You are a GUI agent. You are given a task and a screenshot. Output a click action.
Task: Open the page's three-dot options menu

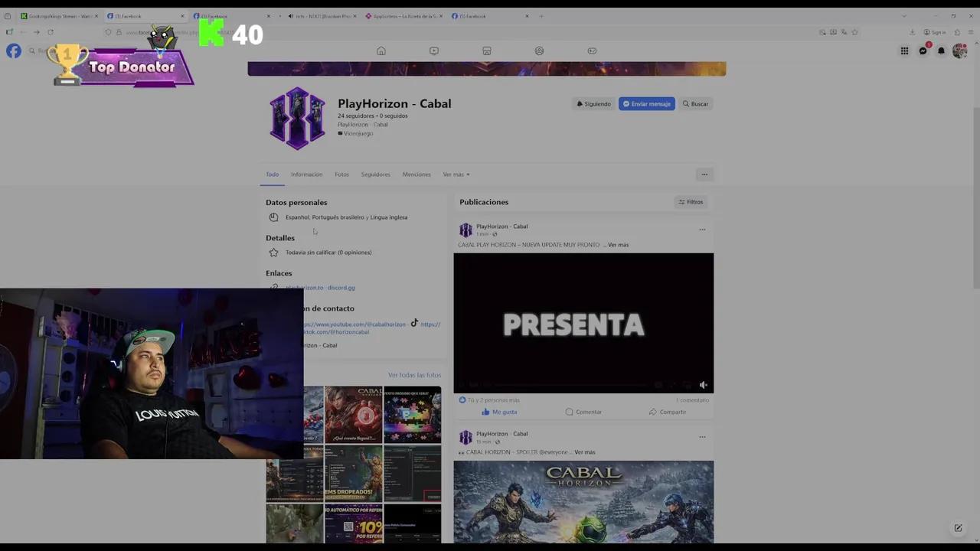point(704,174)
